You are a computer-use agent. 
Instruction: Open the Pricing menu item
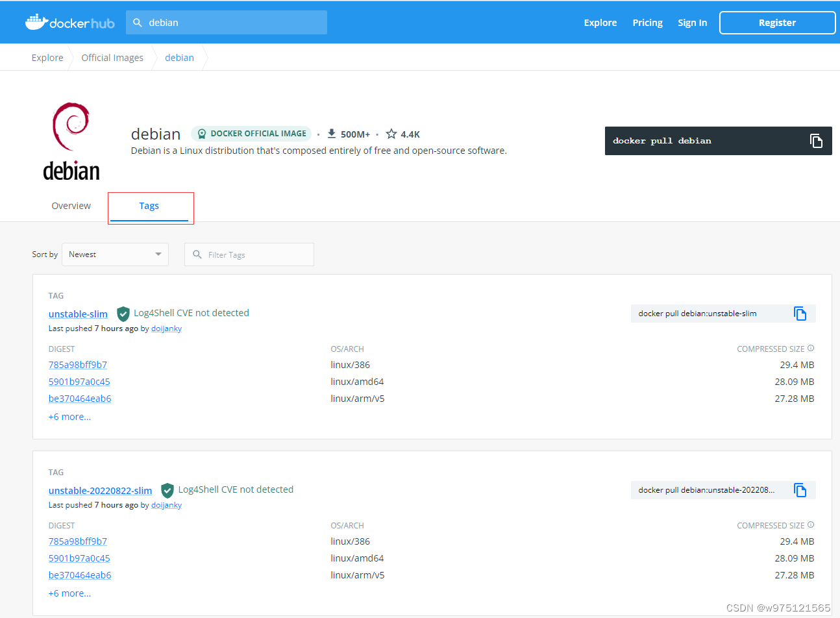pos(647,22)
